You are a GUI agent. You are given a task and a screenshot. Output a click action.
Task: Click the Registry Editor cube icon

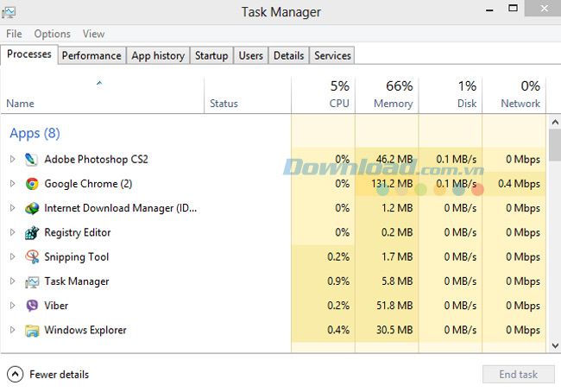pyautogui.click(x=32, y=232)
